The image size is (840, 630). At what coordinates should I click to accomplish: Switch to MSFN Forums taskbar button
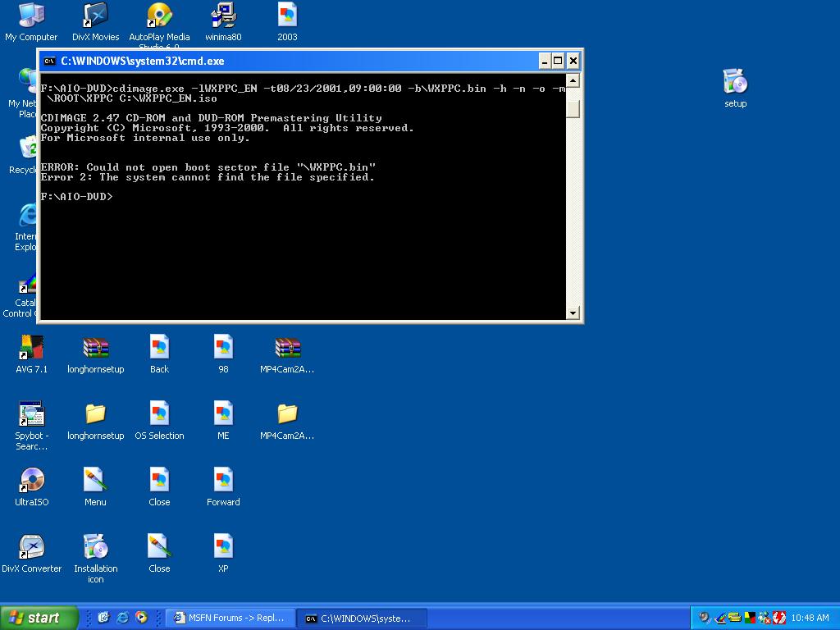[231, 619]
